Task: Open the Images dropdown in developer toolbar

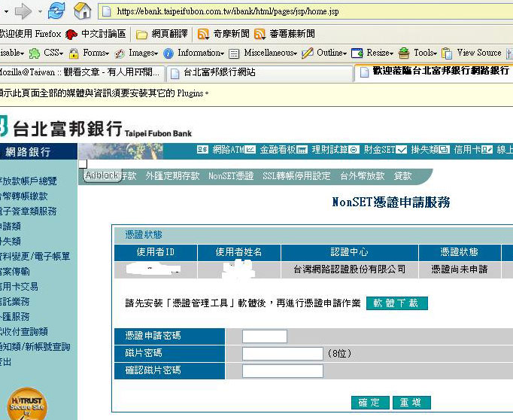Action: [x=137, y=53]
